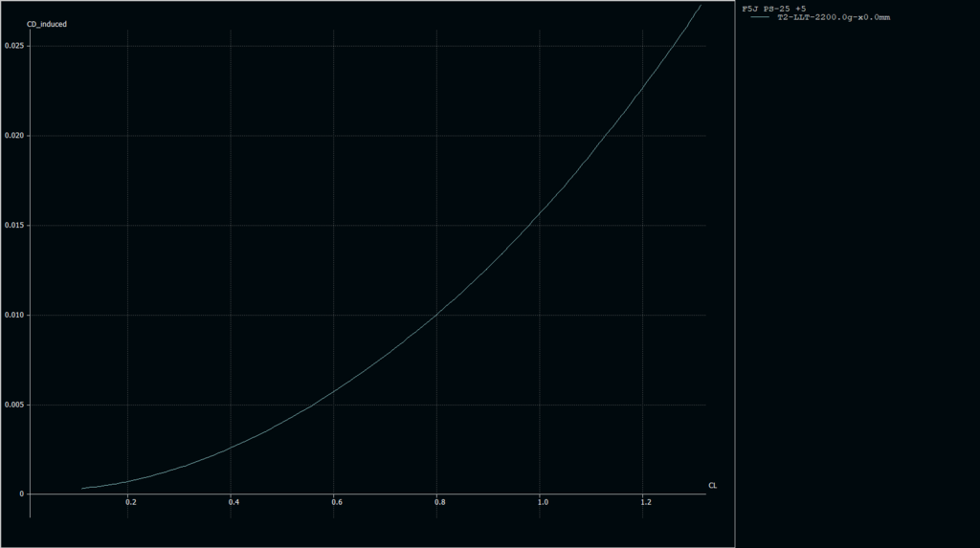Click the 0.025 y-axis tick label

coord(13,46)
